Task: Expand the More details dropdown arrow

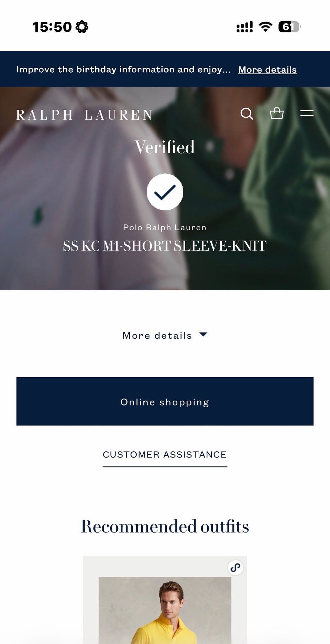Action: (x=203, y=335)
